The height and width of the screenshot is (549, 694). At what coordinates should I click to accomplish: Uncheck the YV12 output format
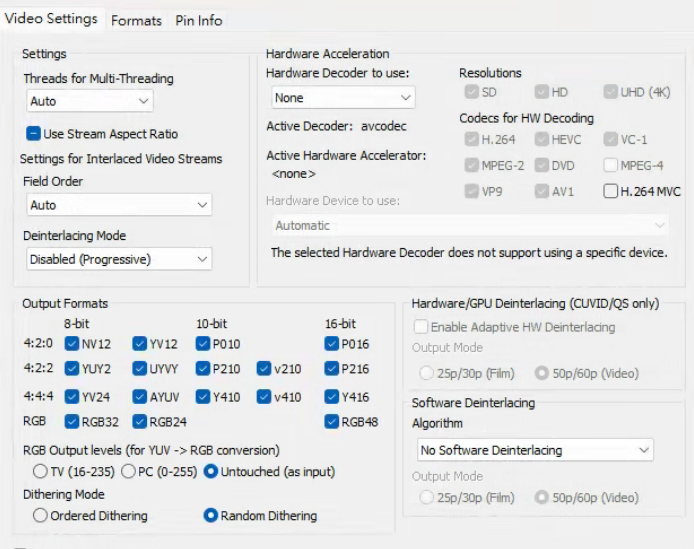coord(141,344)
